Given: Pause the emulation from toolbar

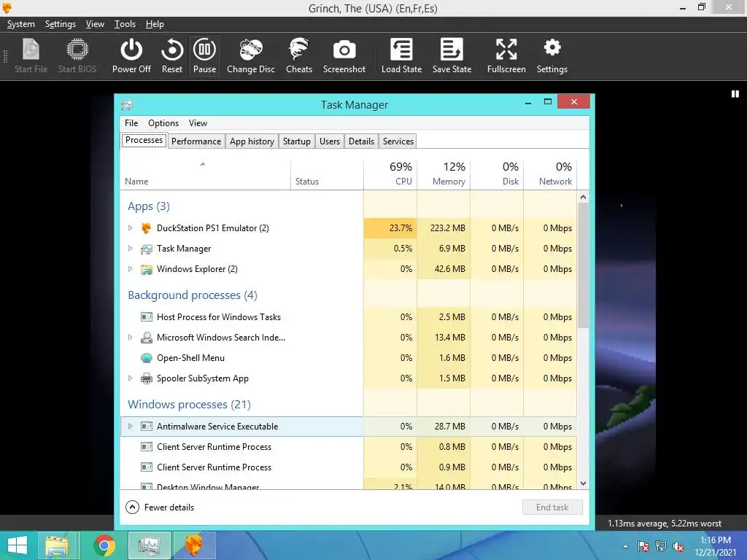Looking at the screenshot, I should coord(204,56).
